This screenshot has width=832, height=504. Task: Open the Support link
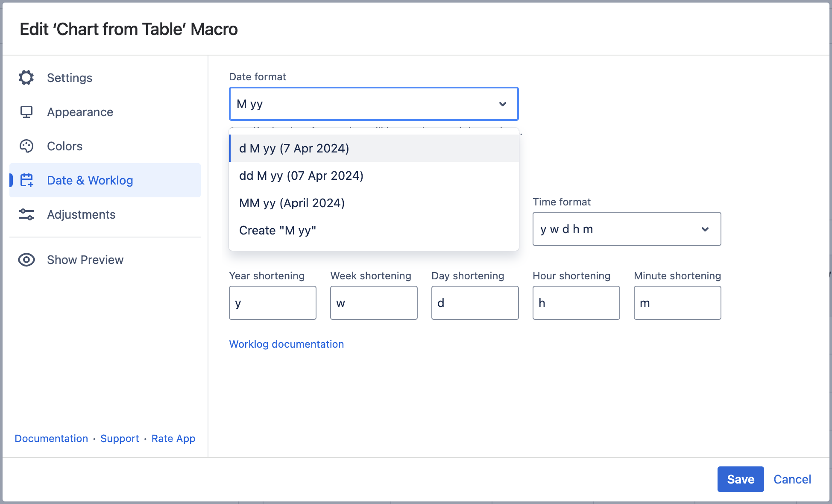(120, 439)
